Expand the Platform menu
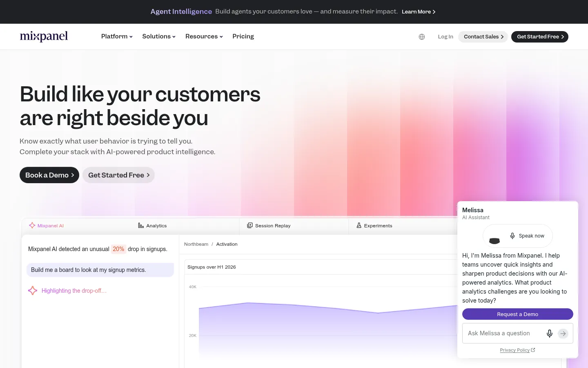 [117, 36]
